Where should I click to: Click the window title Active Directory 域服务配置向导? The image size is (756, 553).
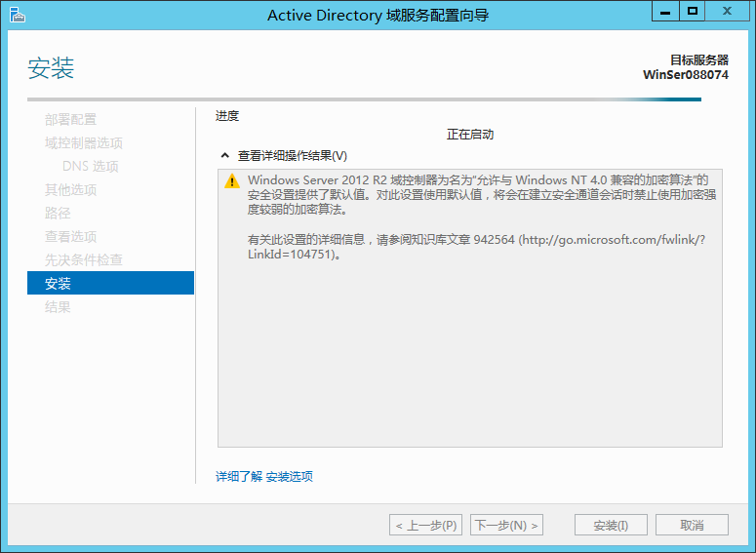click(x=378, y=16)
